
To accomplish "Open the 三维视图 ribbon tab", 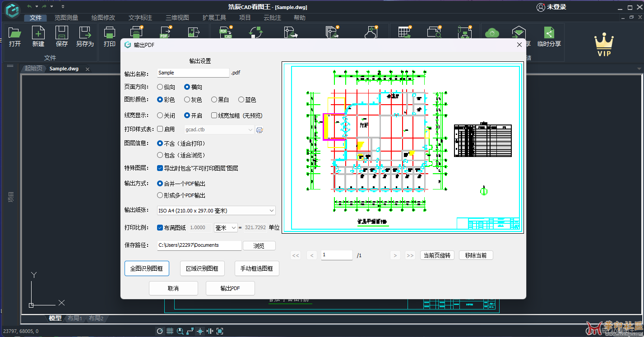I will pos(177,18).
